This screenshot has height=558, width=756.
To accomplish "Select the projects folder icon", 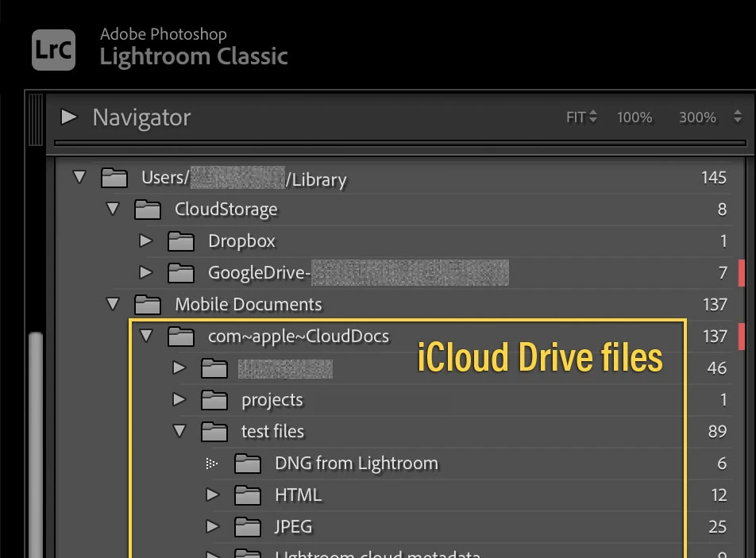I will 214,400.
